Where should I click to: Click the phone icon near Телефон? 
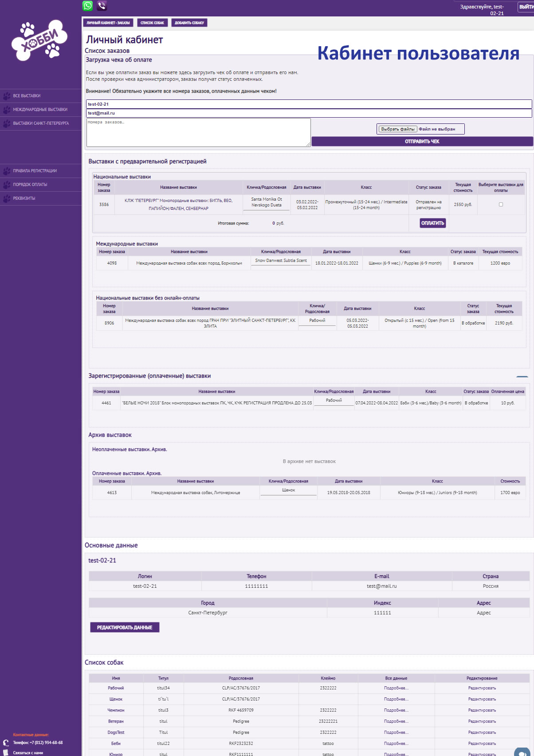[x=6, y=743]
